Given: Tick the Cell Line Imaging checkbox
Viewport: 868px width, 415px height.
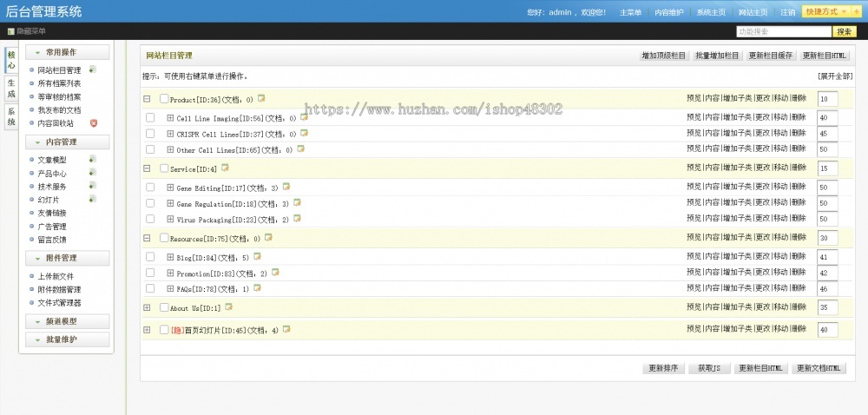Looking at the screenshot, I should click(150, 118).
